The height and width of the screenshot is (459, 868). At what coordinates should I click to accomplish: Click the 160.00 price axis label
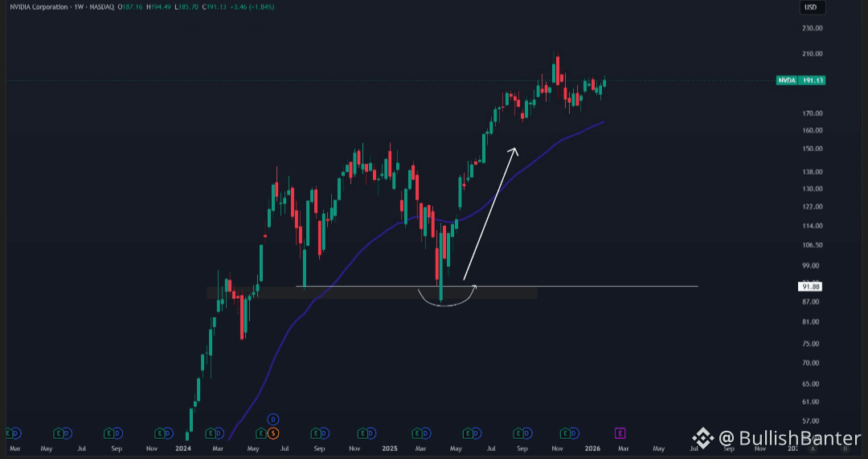point(812,131)
